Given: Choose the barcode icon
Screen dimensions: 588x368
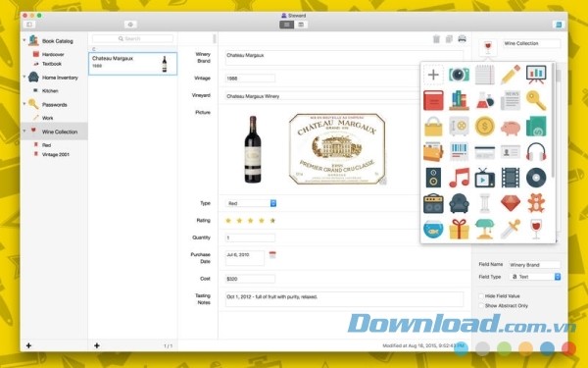Looking at the screenshot, I should pos(459,152).
